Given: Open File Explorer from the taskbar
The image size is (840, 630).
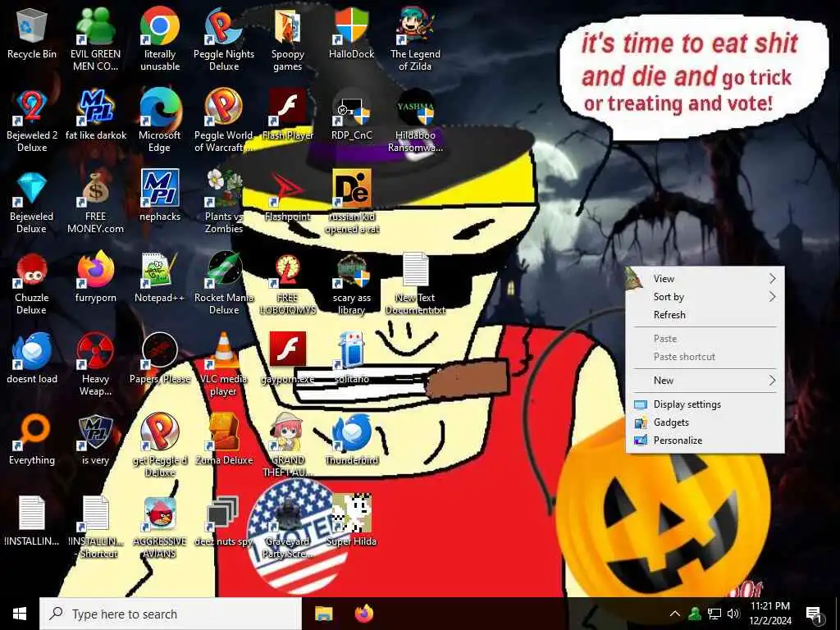Looking at the screenshot, I should (323, 614).
